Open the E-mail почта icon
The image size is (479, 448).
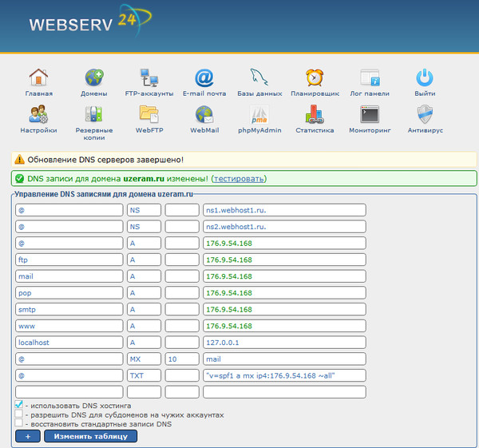pyautogui.click(x=204, y=77)
